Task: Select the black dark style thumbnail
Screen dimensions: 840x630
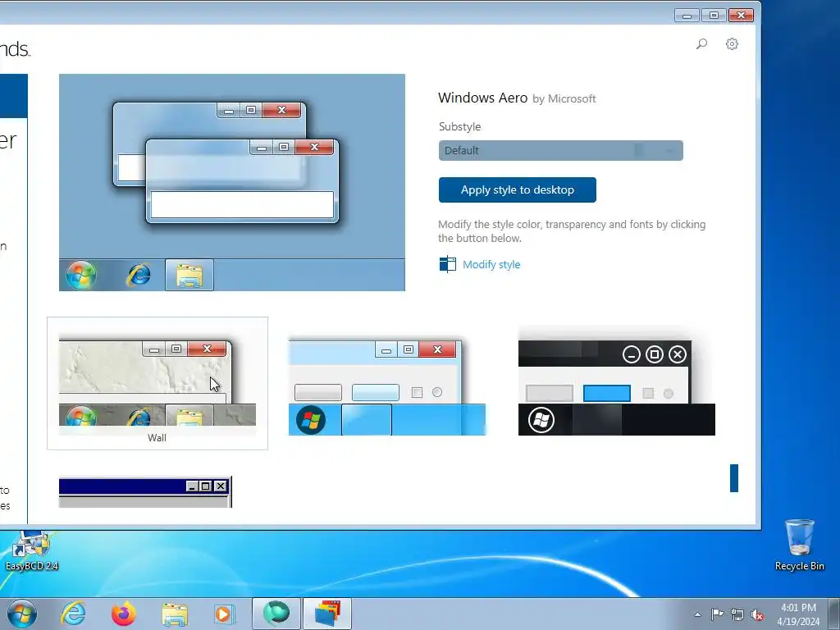Action: pyautogui.click(x=617, y=387)
